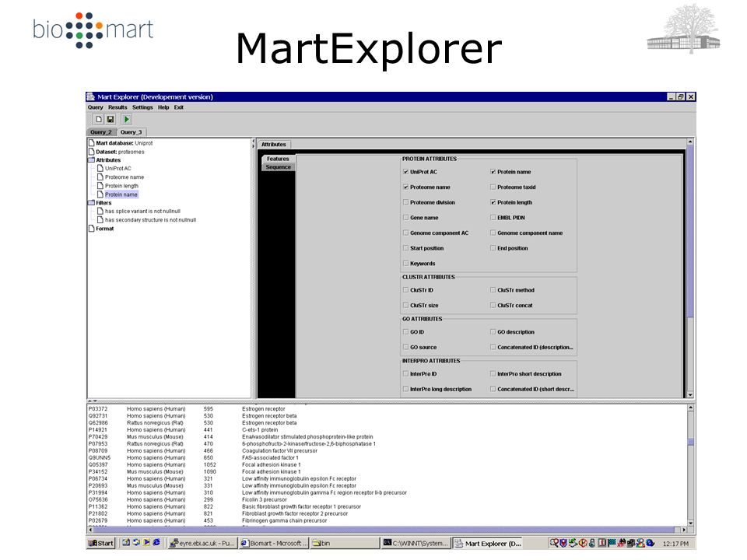Click the Mart Explorer taskbar button
Viewport: 747px width, 560px height.
tap(487, 543)
